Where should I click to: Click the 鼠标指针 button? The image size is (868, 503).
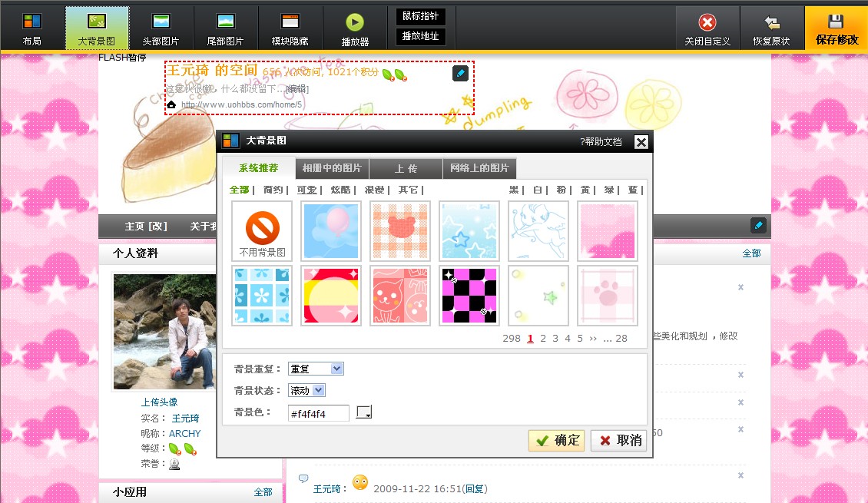[x=421, y=16]
